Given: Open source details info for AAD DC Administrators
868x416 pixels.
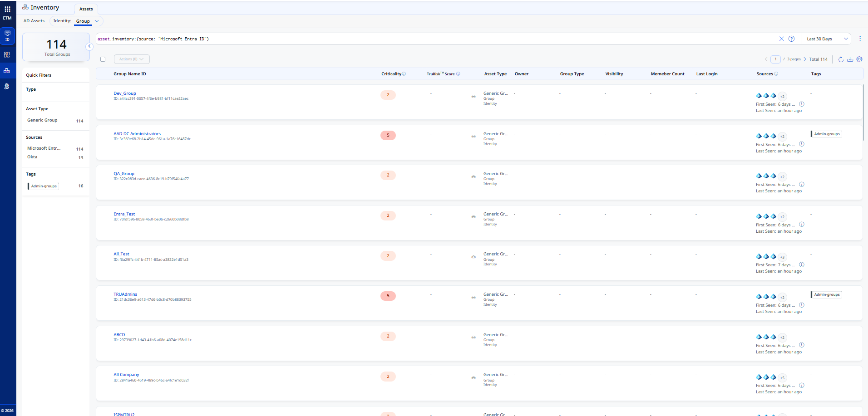Looking at the screenshot, I should [x=802, y=144].
